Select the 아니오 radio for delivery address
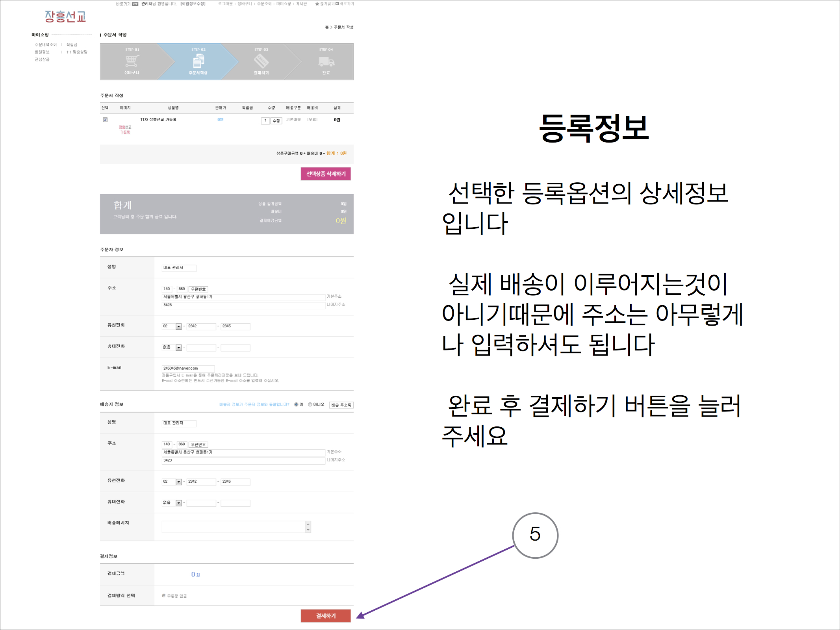Viewport: 840px width, 630px height. [310, 404]
